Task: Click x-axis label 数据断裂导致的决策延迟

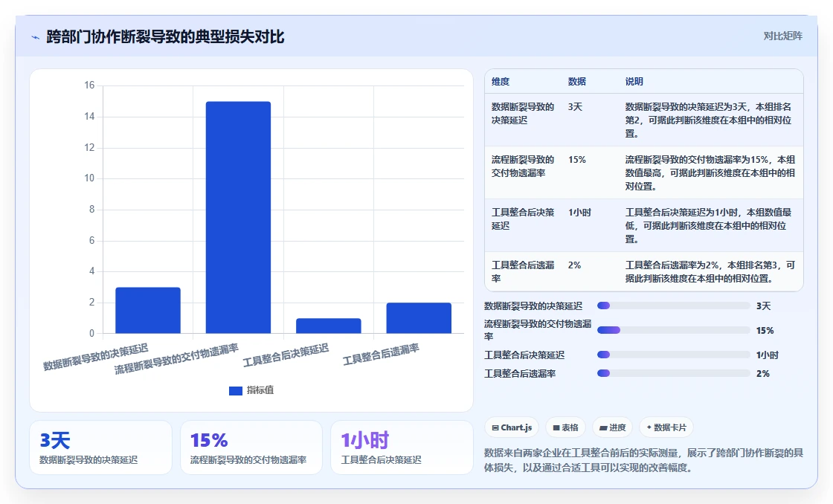Action: [x=96, y=357]
